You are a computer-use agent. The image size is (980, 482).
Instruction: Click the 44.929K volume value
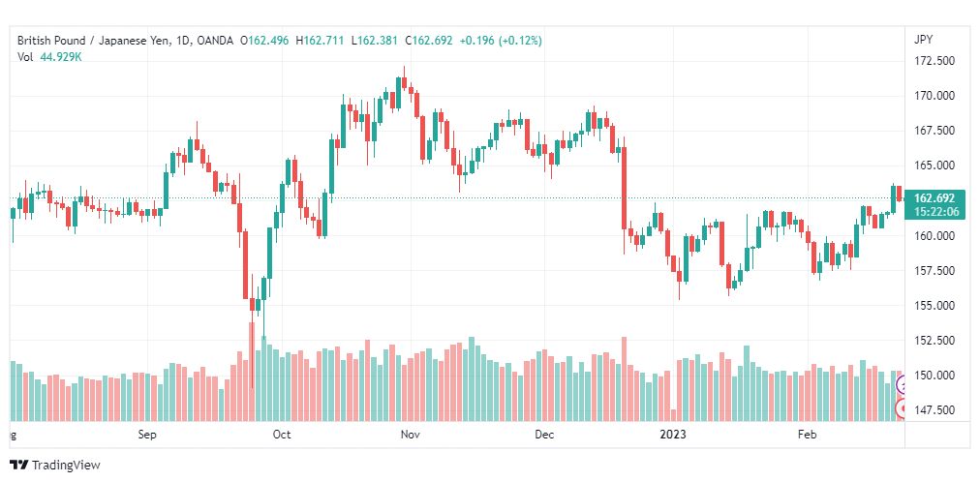click(61, 57)
